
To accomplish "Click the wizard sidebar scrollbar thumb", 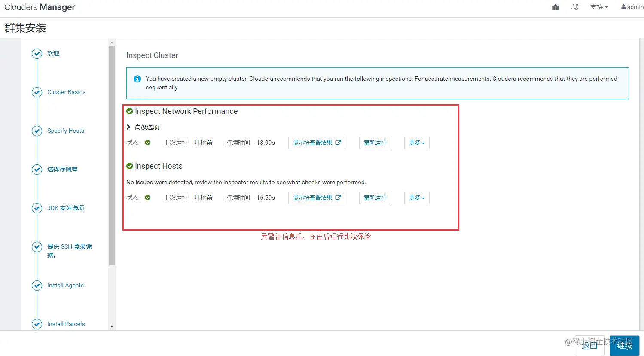I will [x=112, y=155].
